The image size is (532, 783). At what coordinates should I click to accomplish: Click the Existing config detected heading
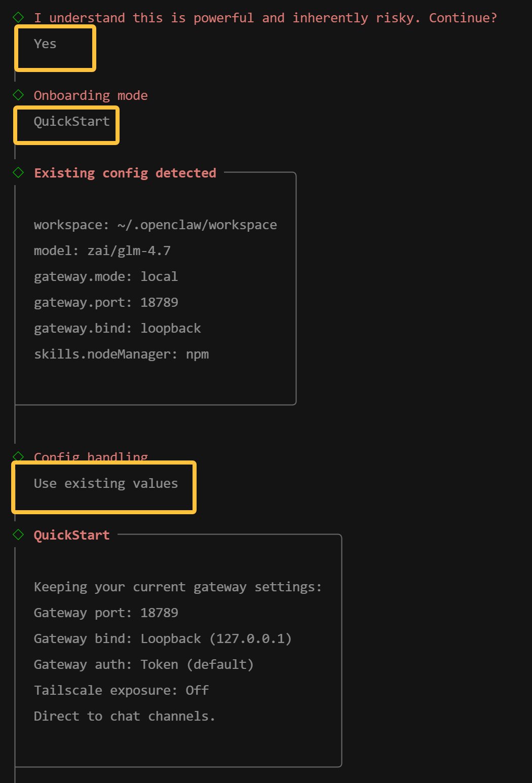[x=125, y=173]
